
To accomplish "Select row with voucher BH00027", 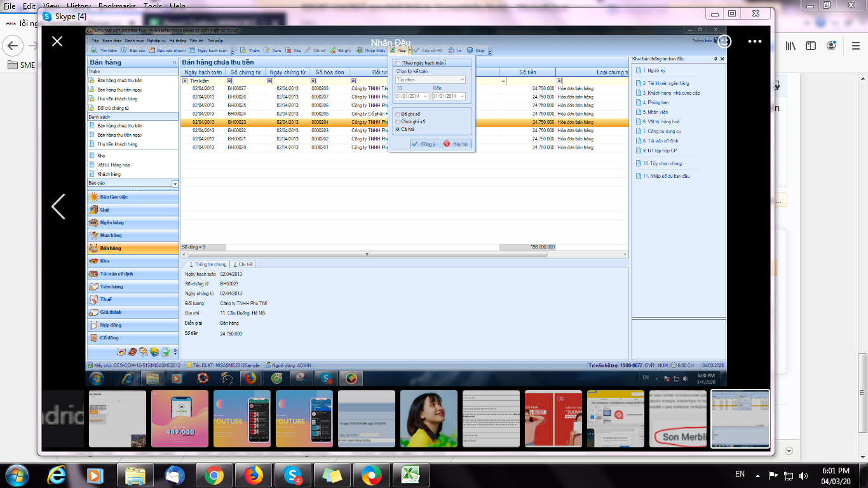I will (x=404, y=88).
